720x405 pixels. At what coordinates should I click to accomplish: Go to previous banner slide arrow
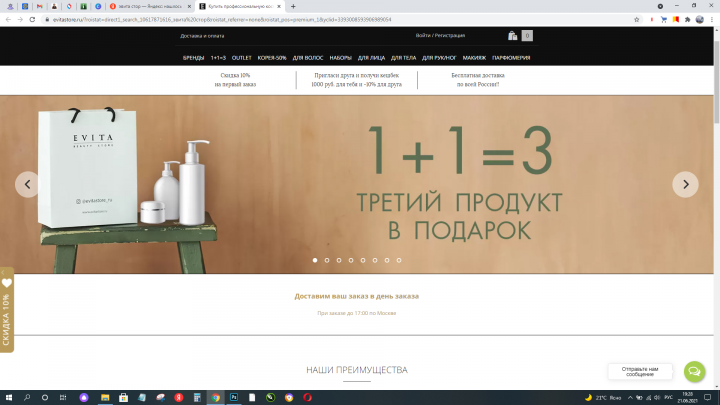[28, 185]
